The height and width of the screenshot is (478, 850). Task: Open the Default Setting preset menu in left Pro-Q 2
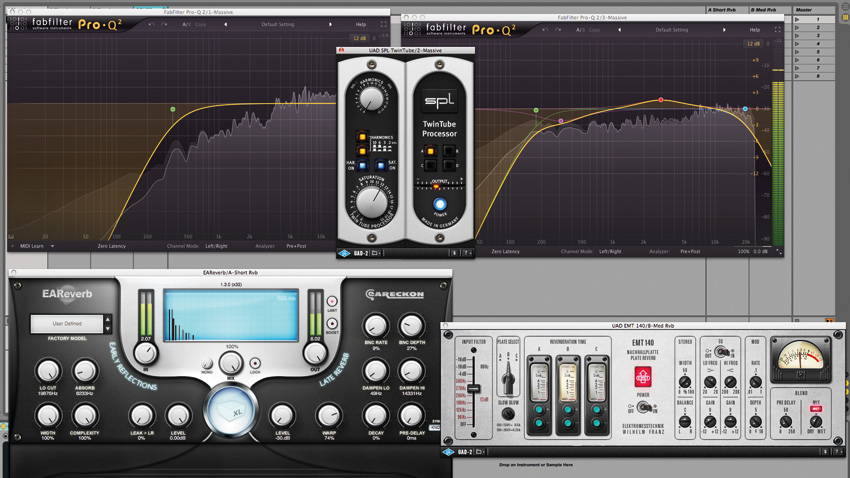(278, 24)
